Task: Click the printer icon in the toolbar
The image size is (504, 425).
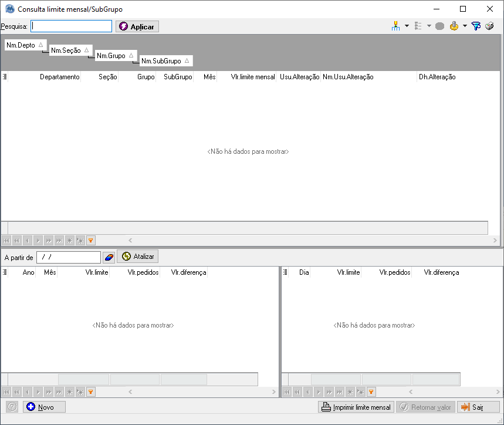Action: tap(489, 26)
